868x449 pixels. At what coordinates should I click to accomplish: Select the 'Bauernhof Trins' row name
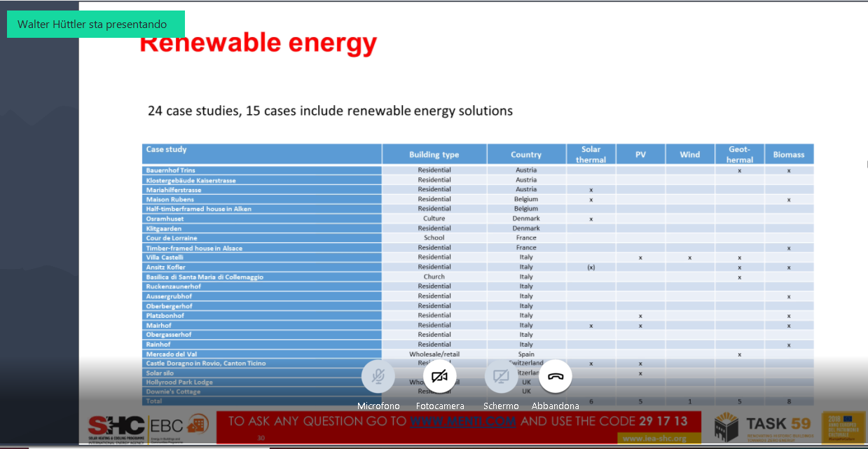[170, 170]
